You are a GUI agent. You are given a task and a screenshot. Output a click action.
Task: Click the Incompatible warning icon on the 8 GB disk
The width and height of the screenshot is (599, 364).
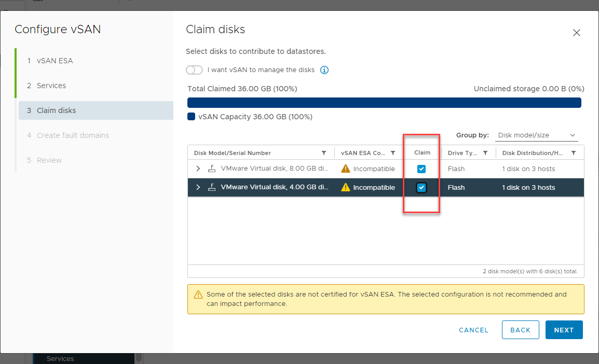coord(346,169)
